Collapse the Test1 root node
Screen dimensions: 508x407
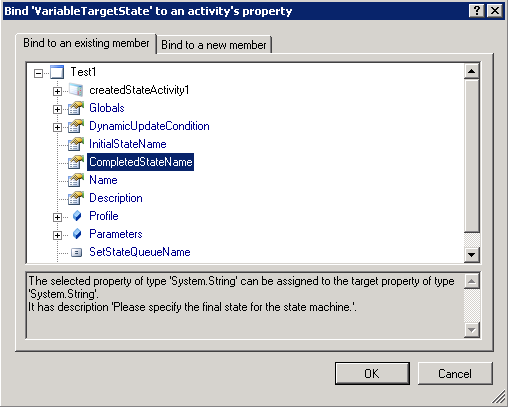click(x=38, y=73)
